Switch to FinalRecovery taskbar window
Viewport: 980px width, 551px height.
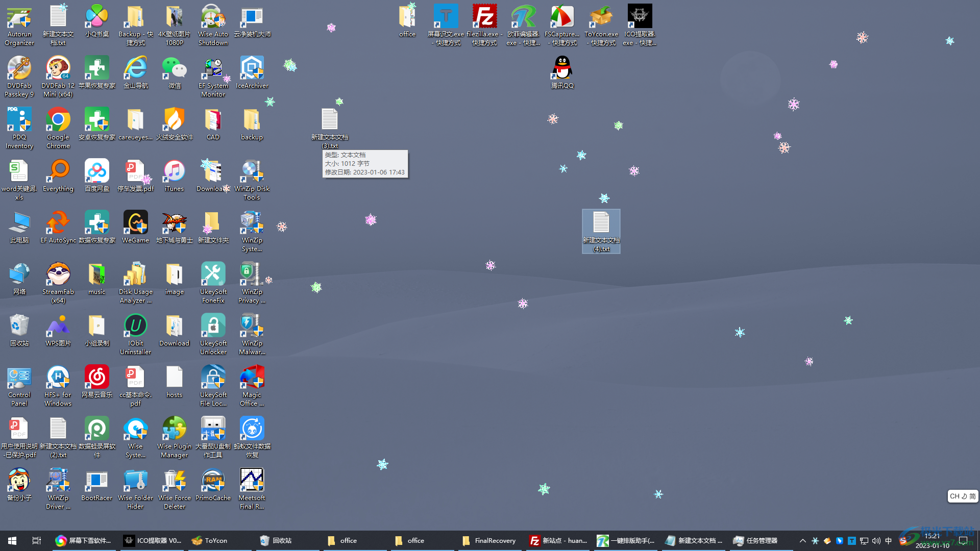pyautogui.click(x=489, y=540)
